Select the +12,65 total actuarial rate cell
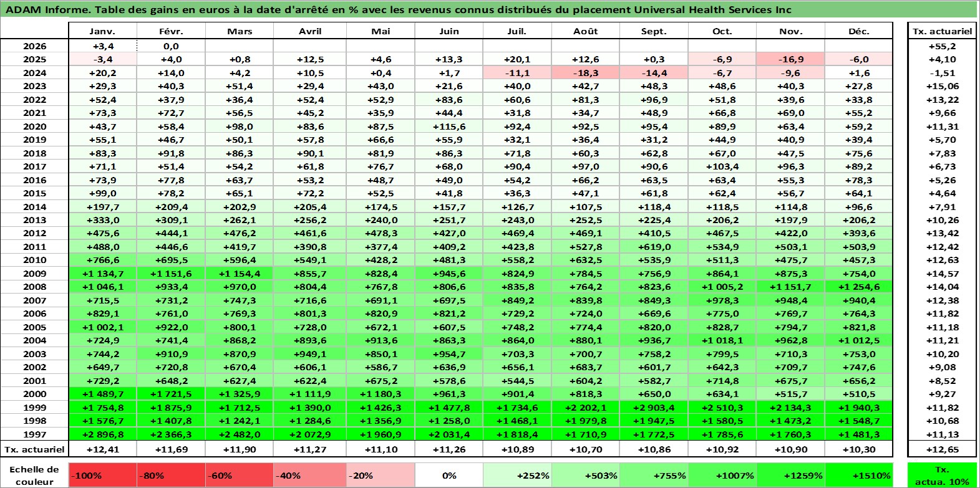This screenshot has width=980, height=488. (942, 449)
